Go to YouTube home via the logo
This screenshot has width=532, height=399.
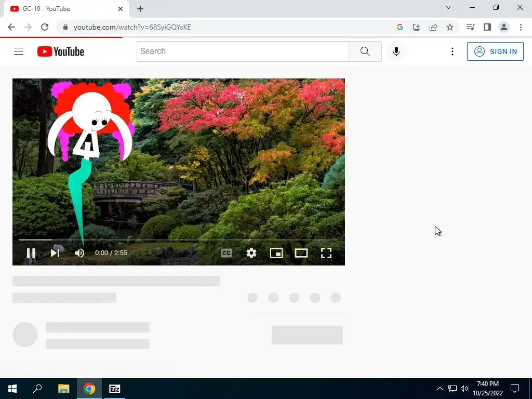click(x=61, y=51)
